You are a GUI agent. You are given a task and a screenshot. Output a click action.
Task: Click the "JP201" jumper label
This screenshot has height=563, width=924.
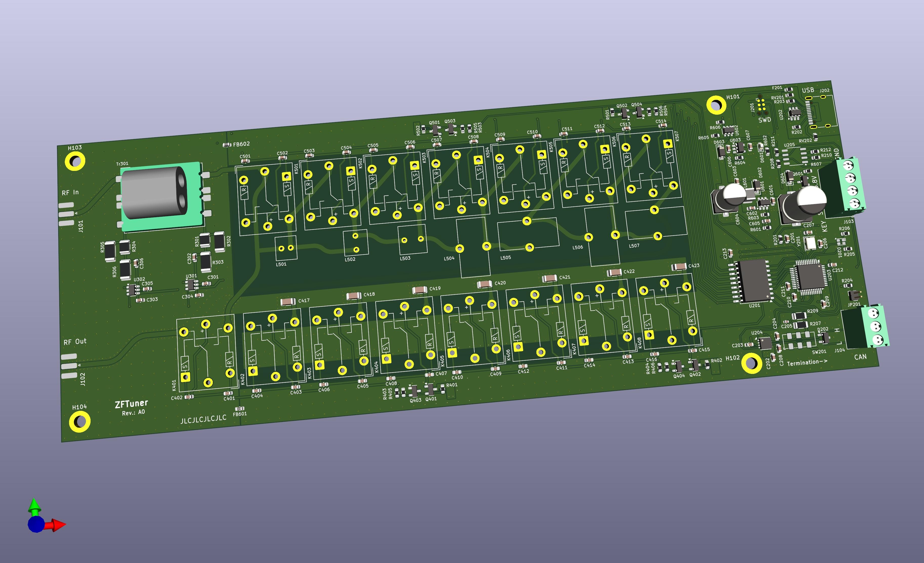(854, 304)
